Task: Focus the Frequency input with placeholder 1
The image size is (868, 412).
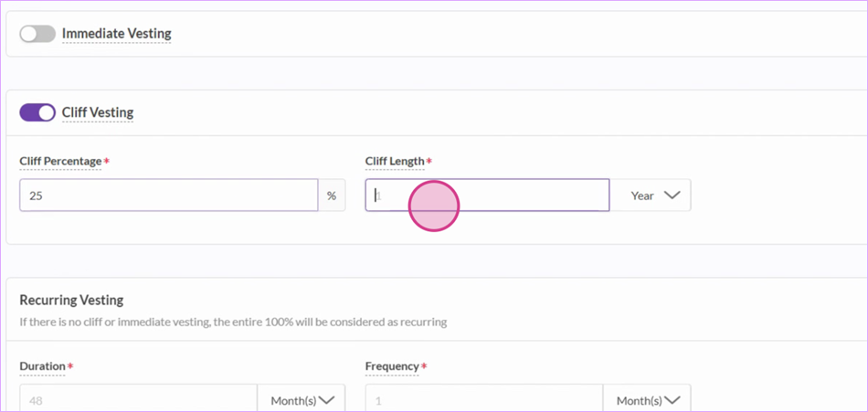Action: click(x=484, y=400)
